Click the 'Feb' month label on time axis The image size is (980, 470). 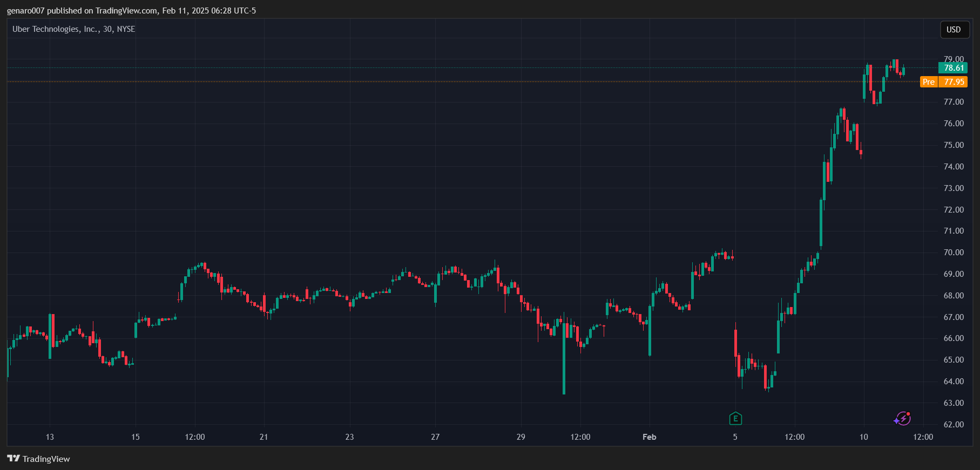[x=650, y=437]
